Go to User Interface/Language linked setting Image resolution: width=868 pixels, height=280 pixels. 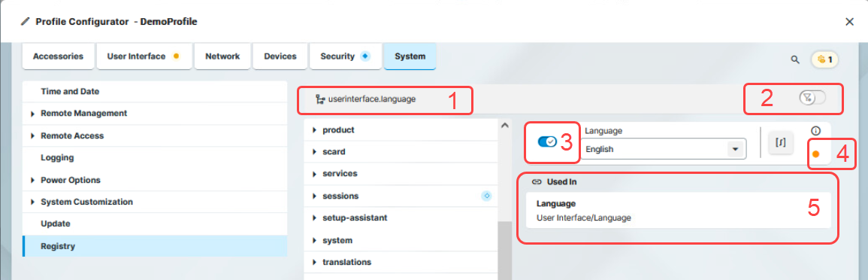tap(678, 211)
